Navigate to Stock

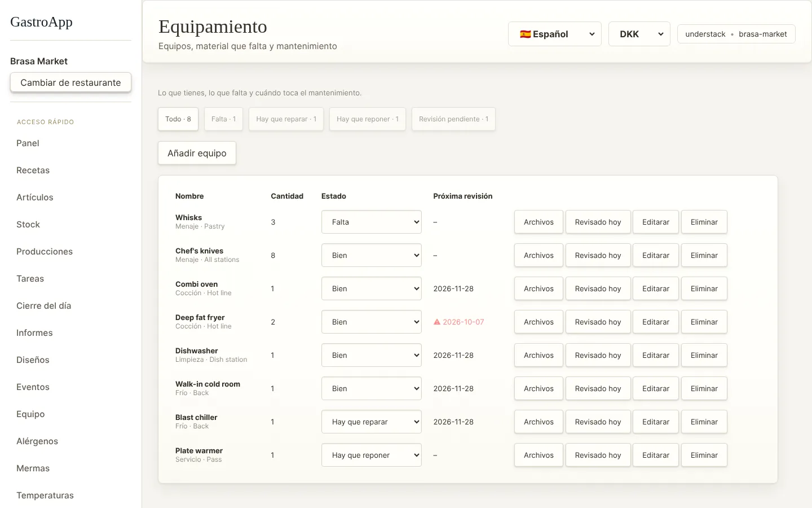[x=28, y=225]
